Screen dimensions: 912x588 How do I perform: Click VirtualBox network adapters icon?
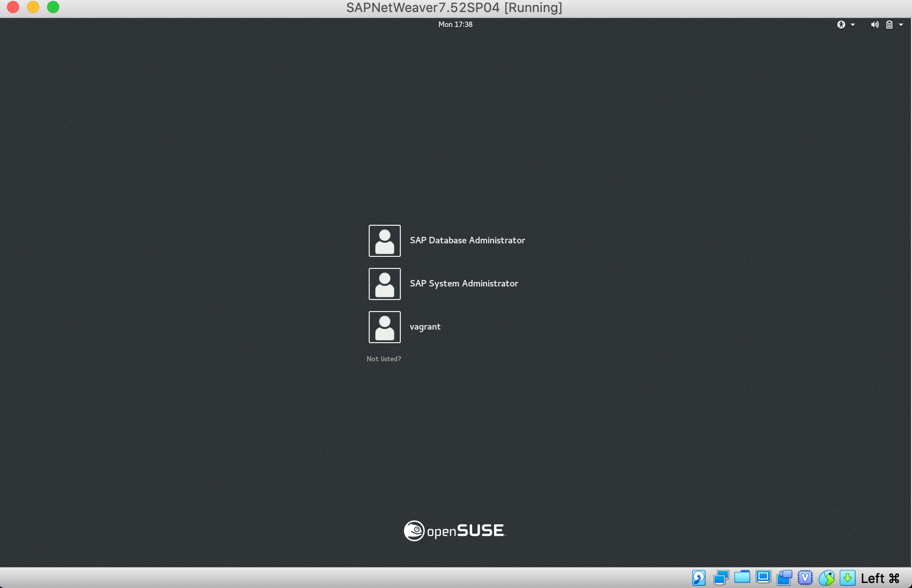[x=721, y=578]
